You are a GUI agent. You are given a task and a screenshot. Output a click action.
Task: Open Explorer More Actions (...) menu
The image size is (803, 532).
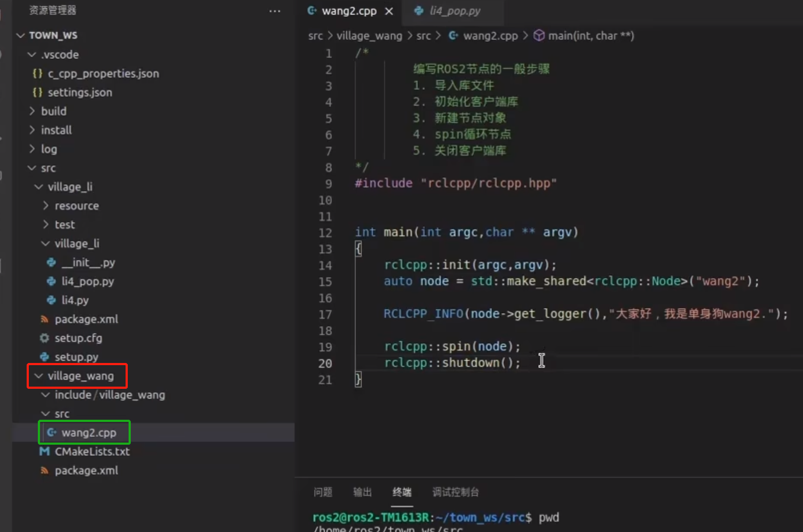[x=274, y=11]
